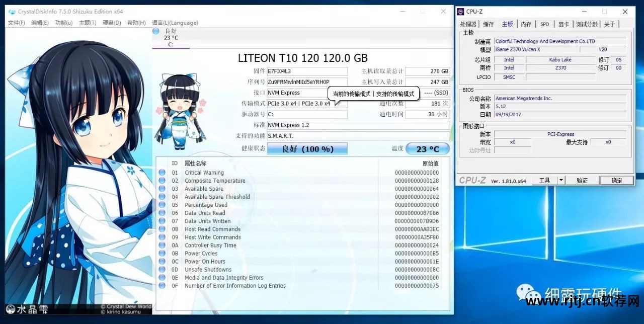The width and height of the screenshot is (644, 324).
Task: Click the status orb for Critical Warning
Action: click(x=162, y=173)
